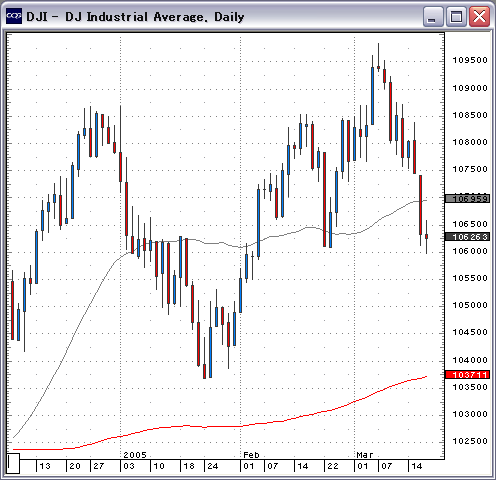Maximize the DJI chart window
496x480 pixels.
(x=456, y=16)
